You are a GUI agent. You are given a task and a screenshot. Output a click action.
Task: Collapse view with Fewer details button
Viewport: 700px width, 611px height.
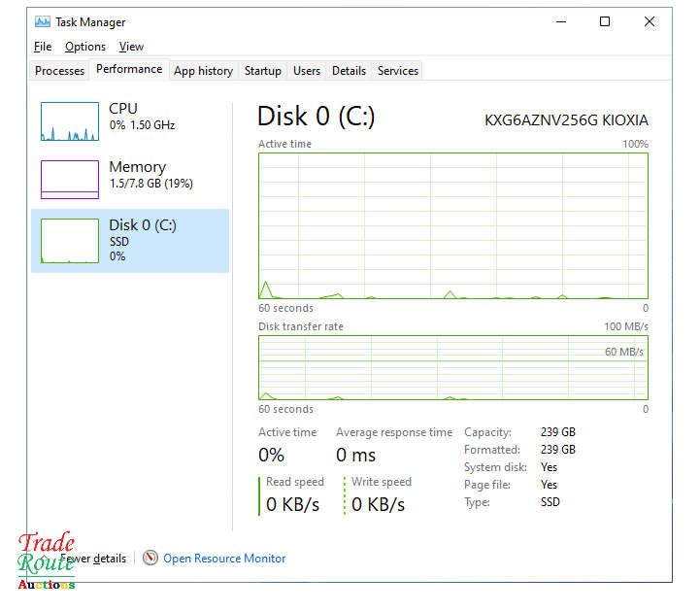click(x=93, y=559)
